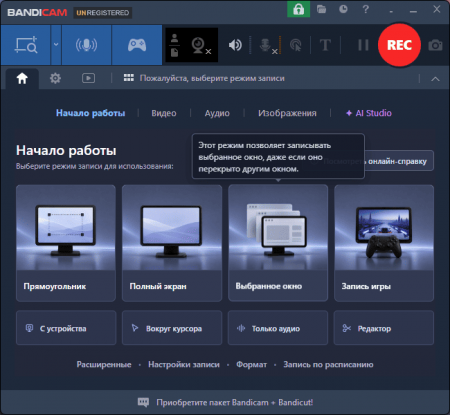Start recording with the red REC button
The image size is (450, 415).
pos(399,45)
